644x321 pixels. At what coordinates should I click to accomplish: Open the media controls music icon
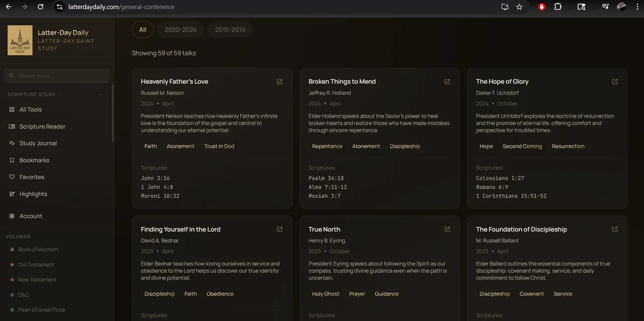pos(606,7)
